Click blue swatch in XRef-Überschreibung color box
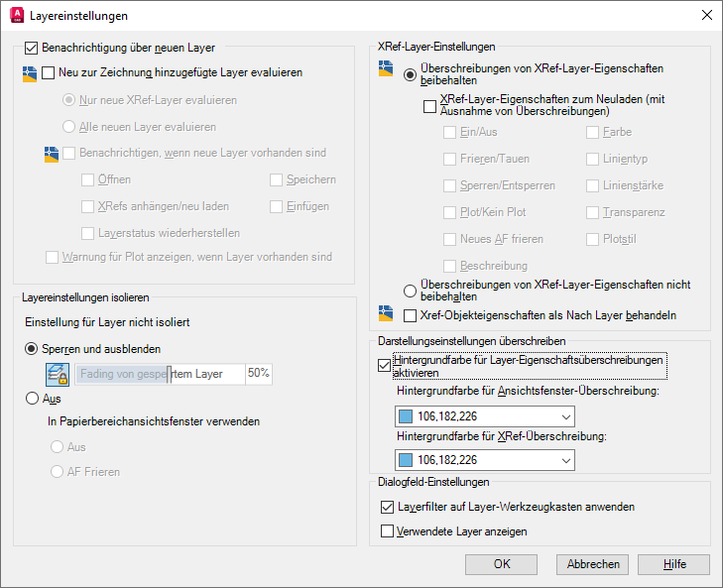Screen dimensions: 723x588 pyautogui.click(x=406, y=460)
